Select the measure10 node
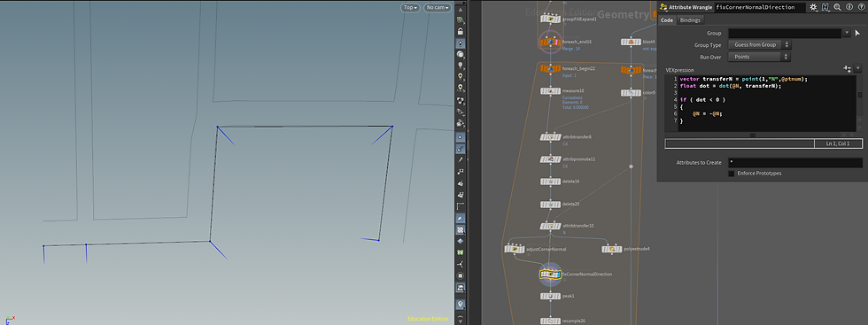The image size is (868, 325). [x=550, y=91]
